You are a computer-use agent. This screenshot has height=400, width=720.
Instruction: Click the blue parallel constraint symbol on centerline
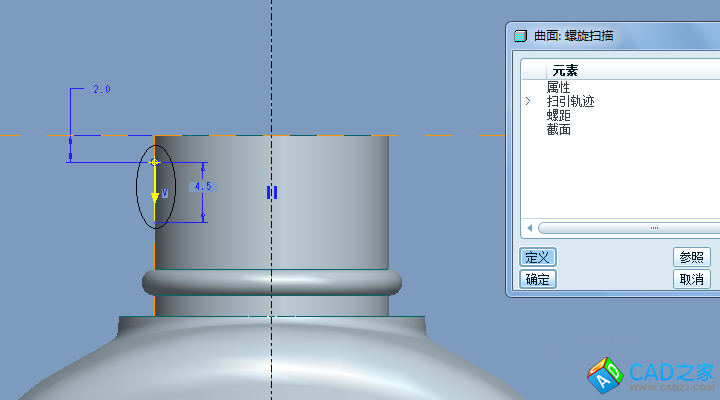271,192
